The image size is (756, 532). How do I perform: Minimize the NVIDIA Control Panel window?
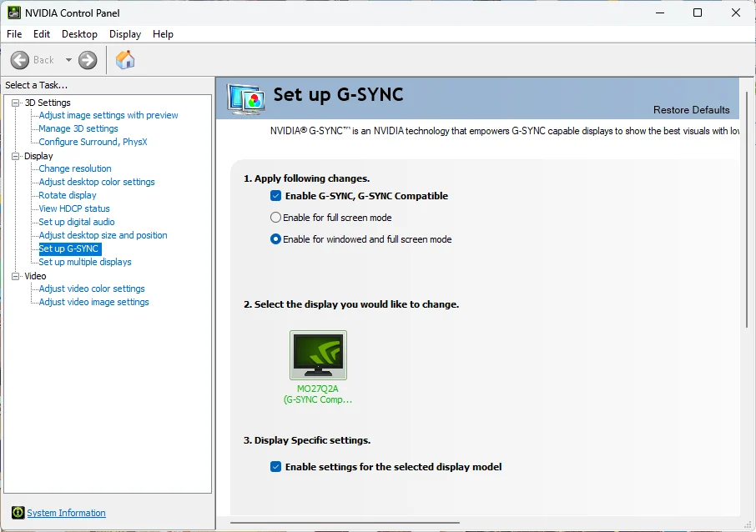point(660,13)
